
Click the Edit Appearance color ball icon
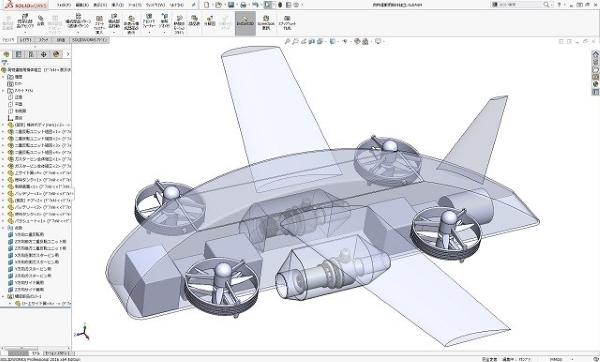click(x=357, y=41)
